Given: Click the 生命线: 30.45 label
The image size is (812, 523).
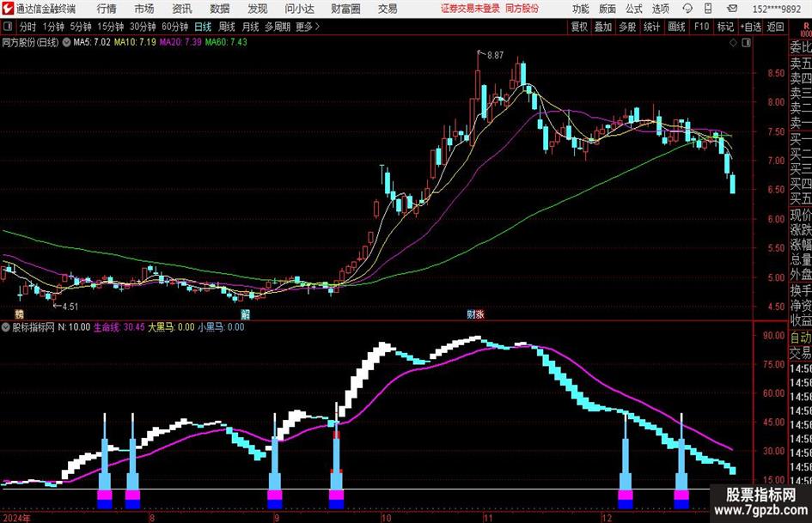Looking at the screenshot, I should (119, 327).
